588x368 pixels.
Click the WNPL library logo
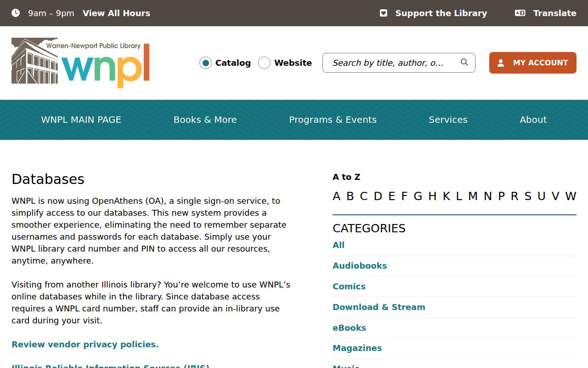[x=80, y=63]
